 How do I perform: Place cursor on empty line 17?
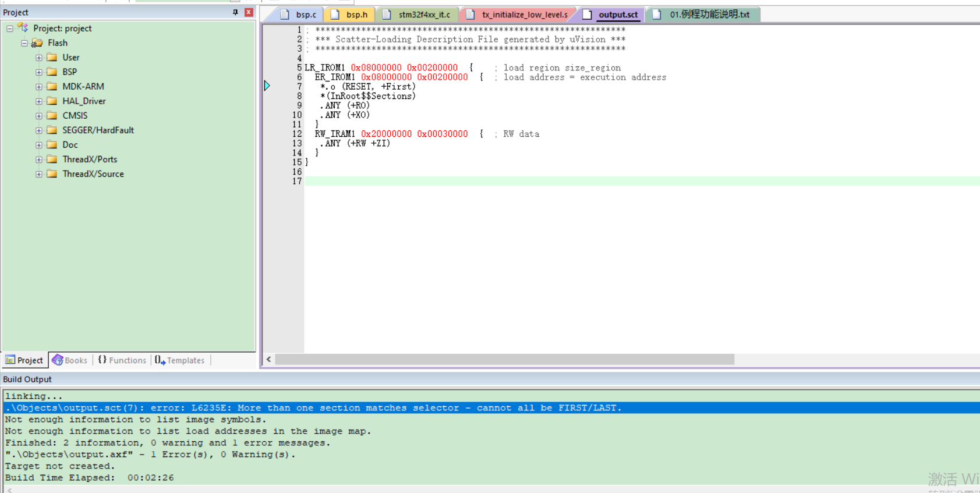pyautogui.click(x=642, y=182)
